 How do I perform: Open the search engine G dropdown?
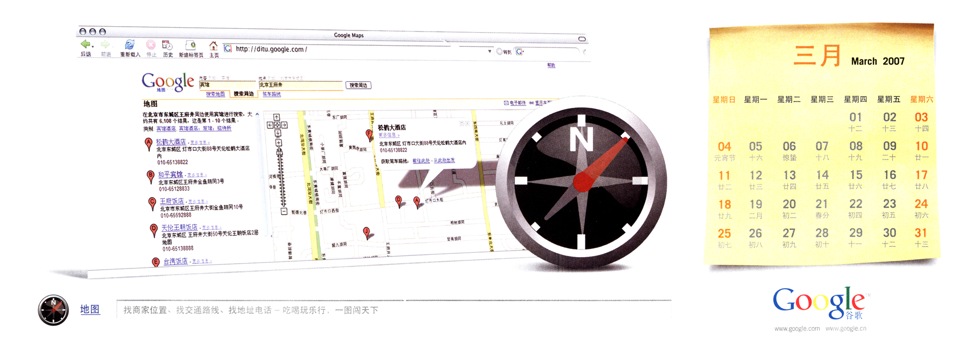[523, 51]
